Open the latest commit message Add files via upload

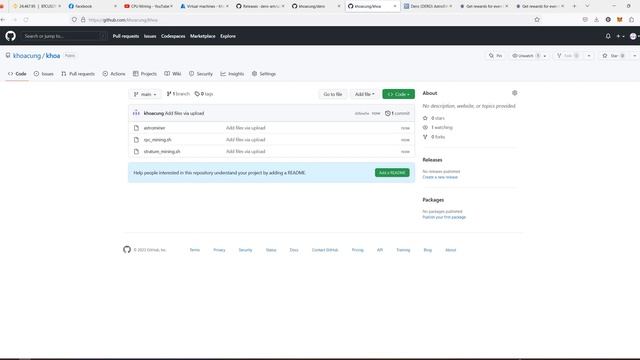(x=184, y=113)
